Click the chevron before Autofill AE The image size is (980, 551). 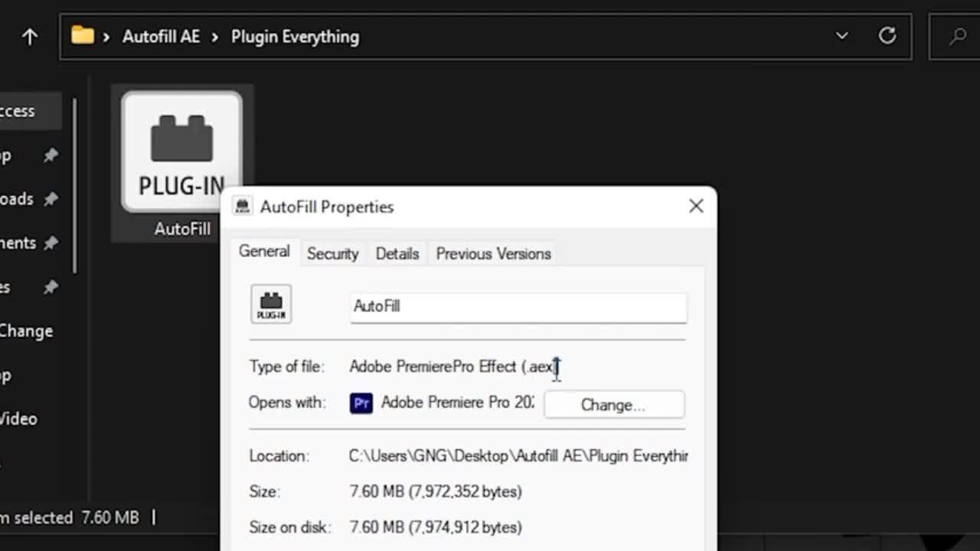coord(106,37)
